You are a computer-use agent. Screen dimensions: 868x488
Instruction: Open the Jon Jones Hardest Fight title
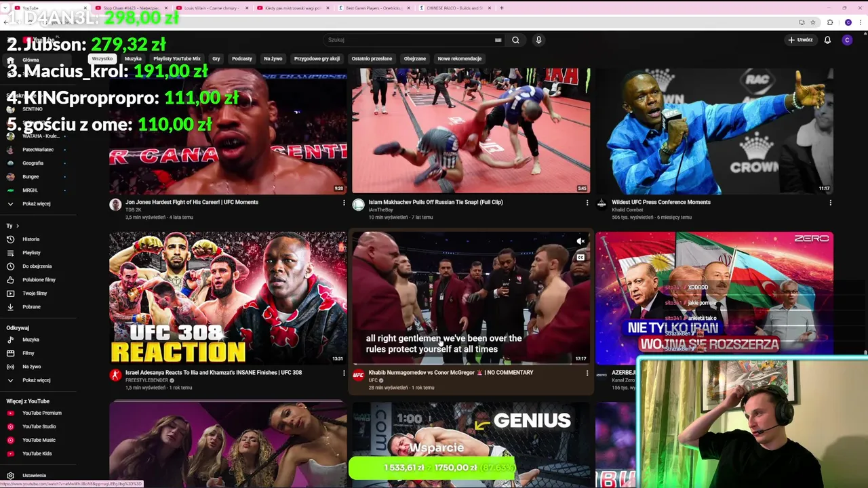192,202
